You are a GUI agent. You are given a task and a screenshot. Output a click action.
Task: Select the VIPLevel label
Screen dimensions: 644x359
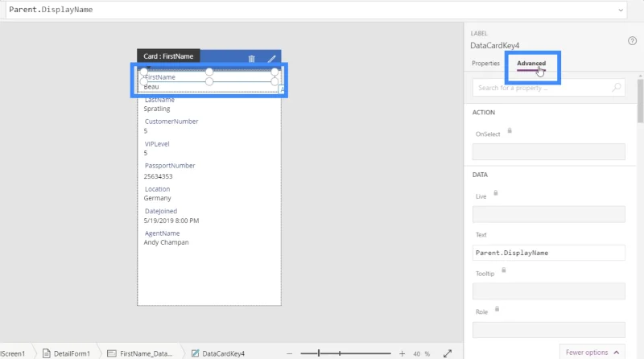157,144
